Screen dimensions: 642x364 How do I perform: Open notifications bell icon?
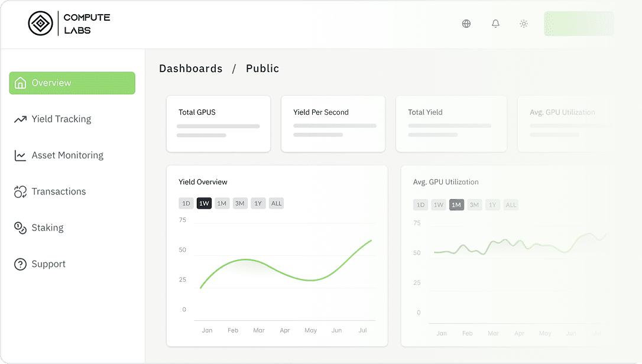pyautogui.click(x=495, y=24)
